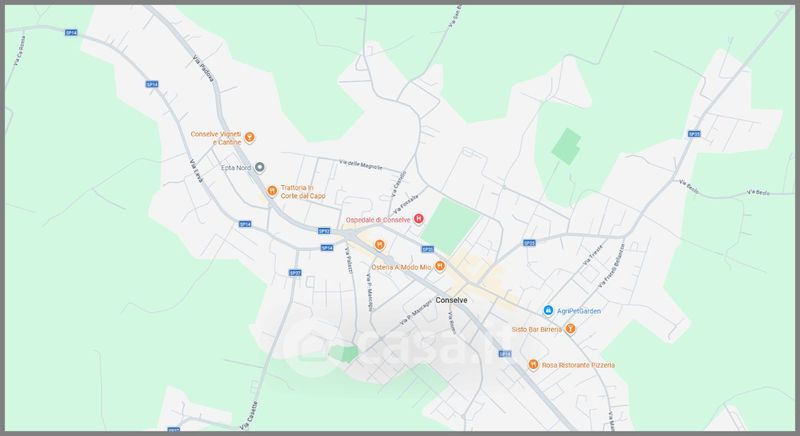Select the Conselve Vigneti e Cantine bar icon

click(251, 137)
